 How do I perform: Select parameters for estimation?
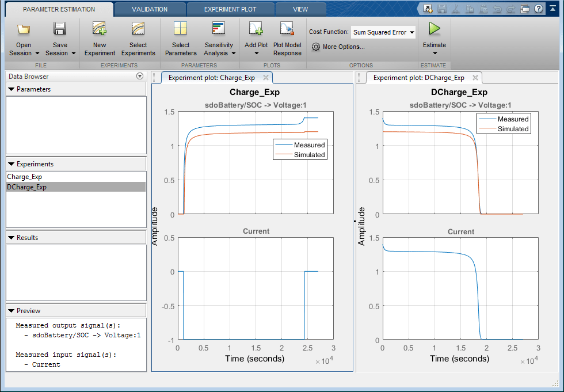[181, 37]
